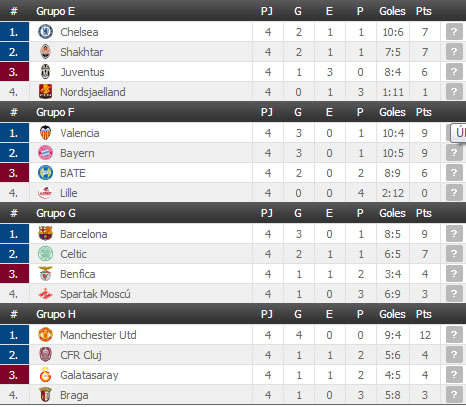Viewport: 466px width, 407px height.
Task: Click the Valencia bat crest icon
Action: click(45, 133)
